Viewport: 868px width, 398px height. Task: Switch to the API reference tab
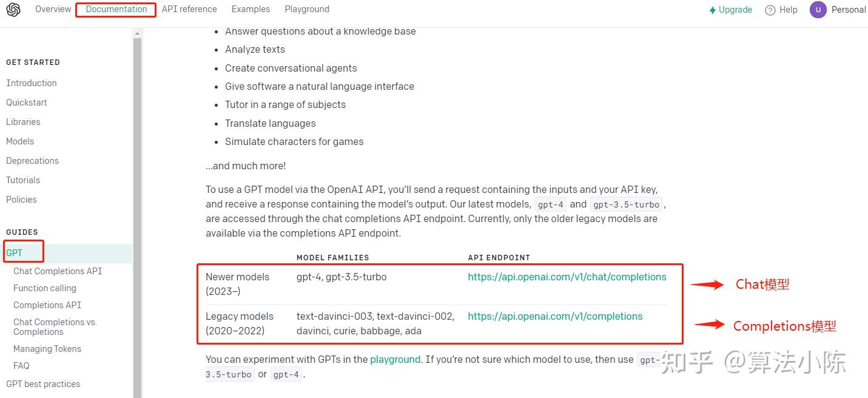tap(189, 9)
